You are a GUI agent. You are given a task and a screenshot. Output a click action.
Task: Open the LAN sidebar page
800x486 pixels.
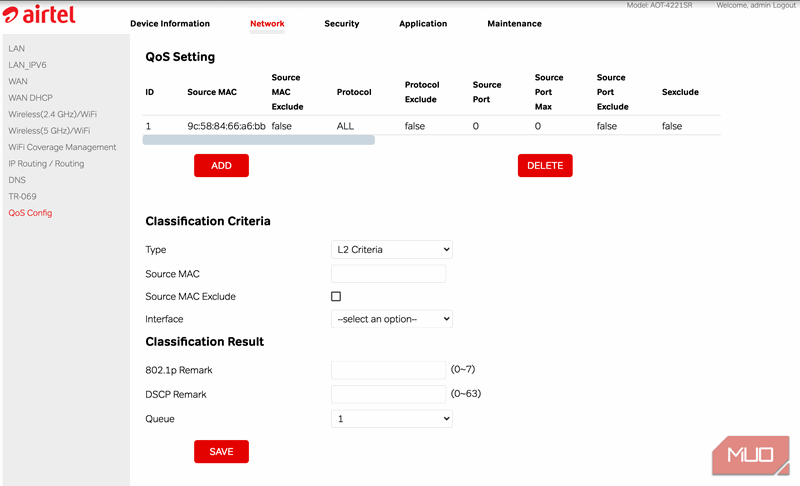coord(17,48)
